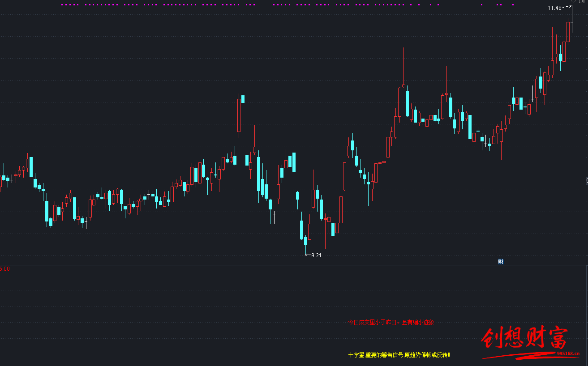588x366 pixels.
Task: Click the arrow pointing to the 11.48 high
Action: click(567, 7)
